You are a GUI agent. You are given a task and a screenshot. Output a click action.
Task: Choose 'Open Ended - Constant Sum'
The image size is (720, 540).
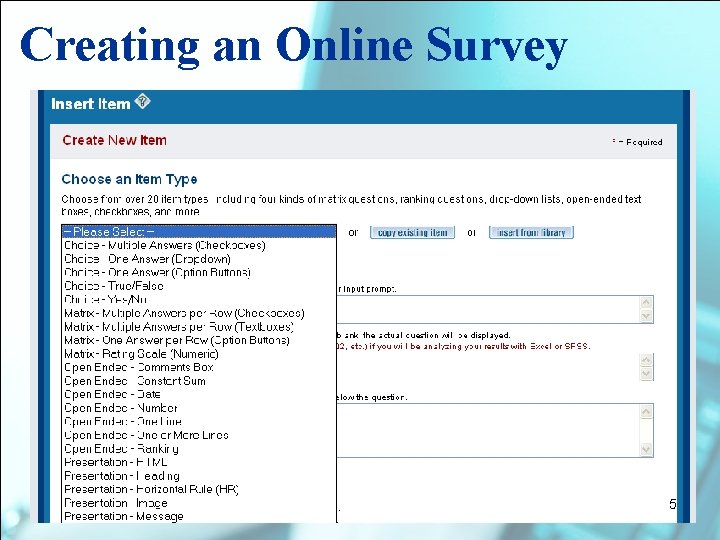(199, 381)
